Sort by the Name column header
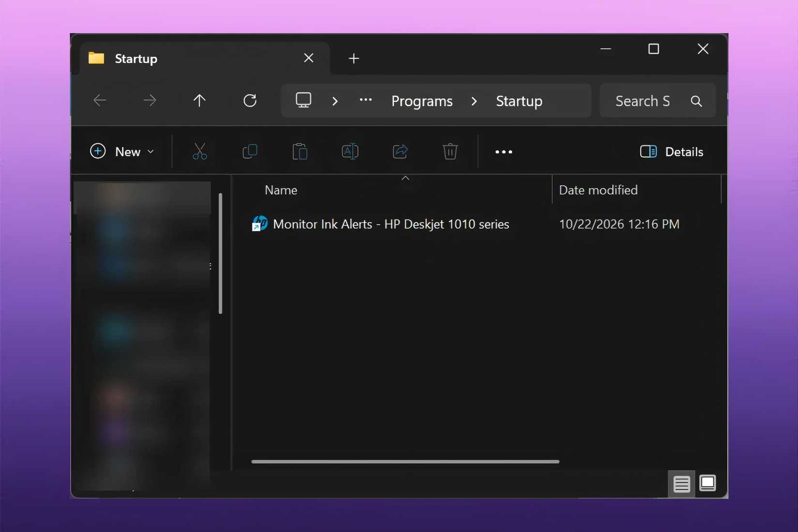The height and width of the screenshot is (532, 798). 281,190
